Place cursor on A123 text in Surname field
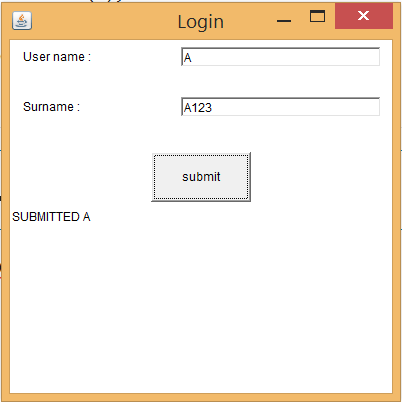Image resolution: width=402 pixels, height=402 pixels. click(x=198, y=108)
